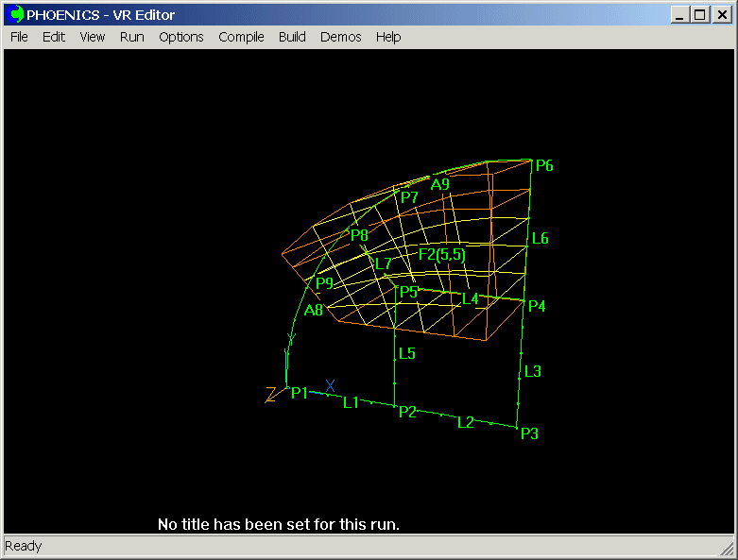Open the Edit menu
This screenshot has width=738, height=560.
(x=54, y=37)
